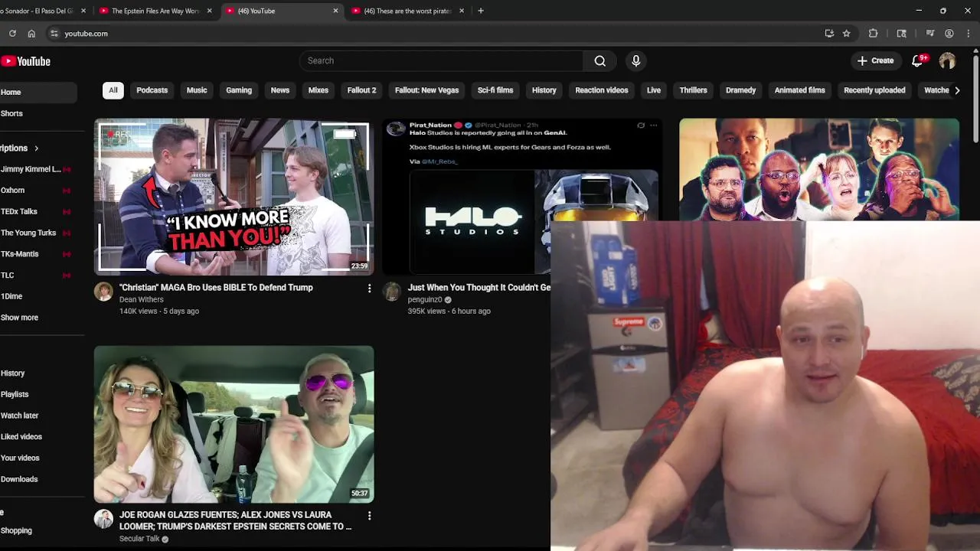Play the Joe Rogan car video thumbnail
The height and width of the screenshot is (551, 980).
pyautogui.click(x=234, y=424)
